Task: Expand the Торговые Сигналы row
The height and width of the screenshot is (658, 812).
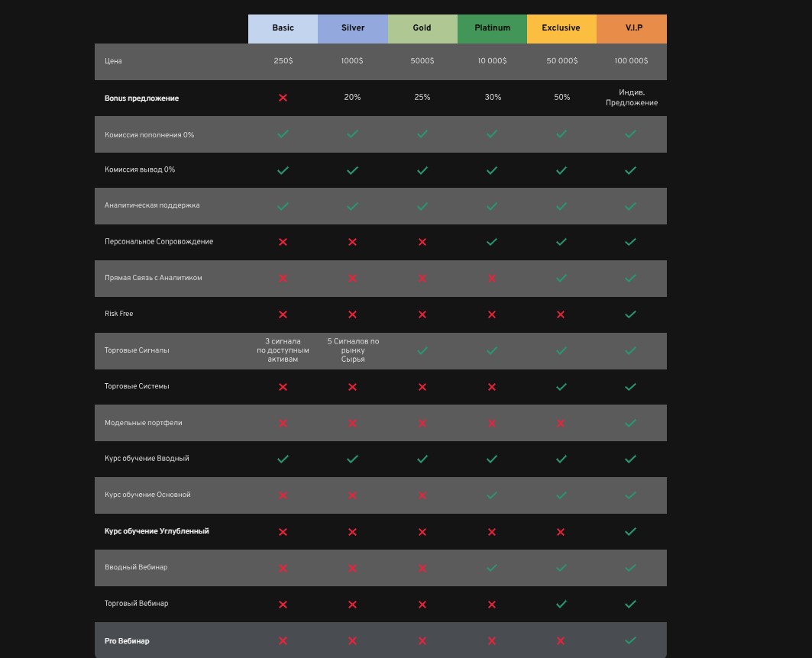Action: click(137, 350)
